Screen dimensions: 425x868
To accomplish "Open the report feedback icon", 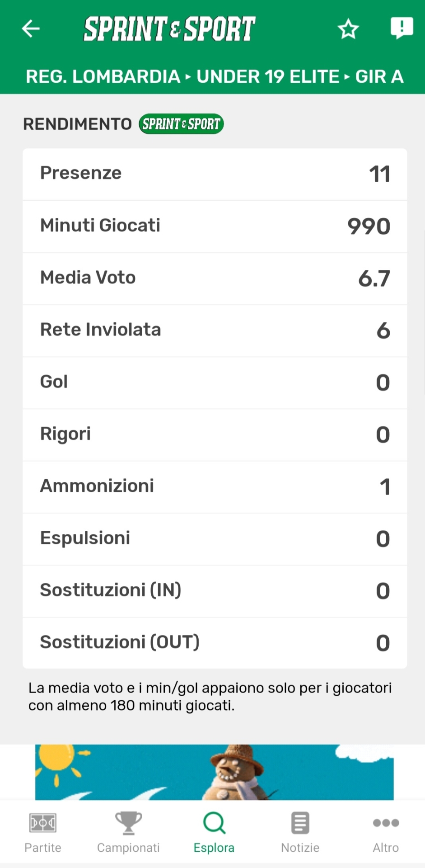I will [402, 28].
